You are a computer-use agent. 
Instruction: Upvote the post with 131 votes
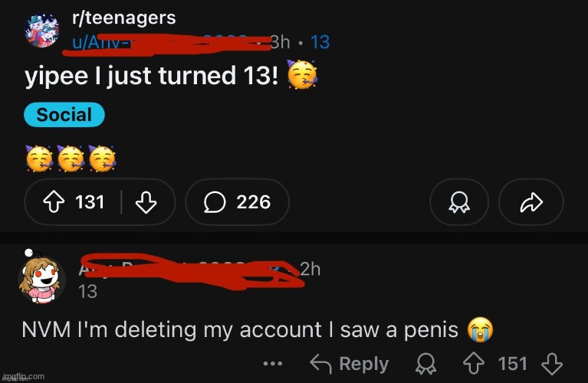tap(54, 201)
